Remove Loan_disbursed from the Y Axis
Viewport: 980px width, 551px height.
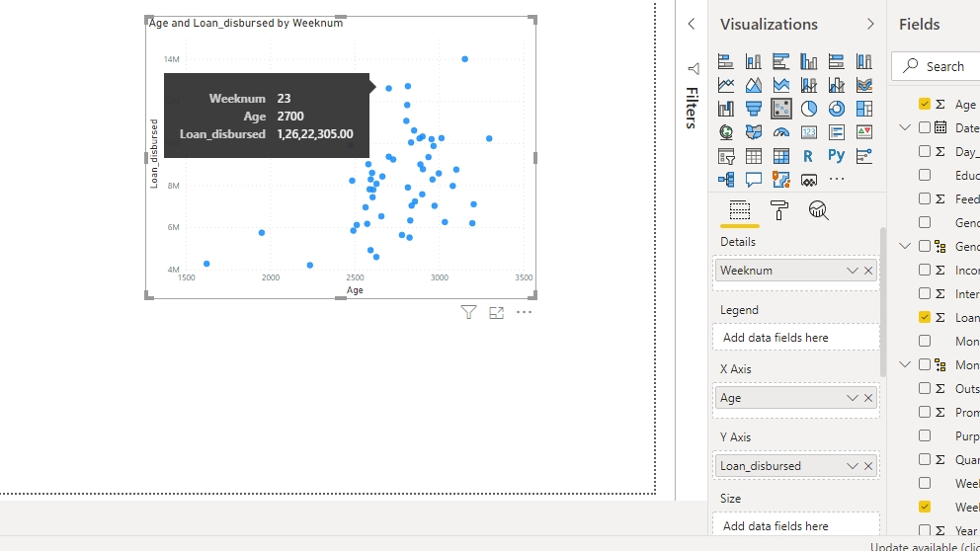[868, 466]
